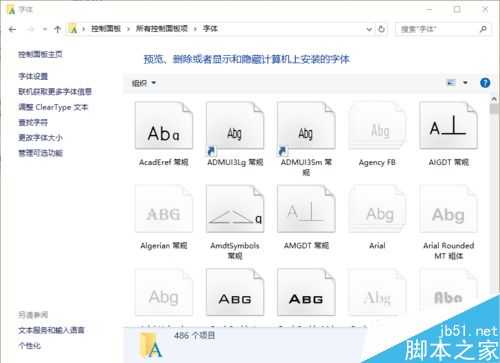Maximize the fonts window
500x363 pixels.
[457, 10]
